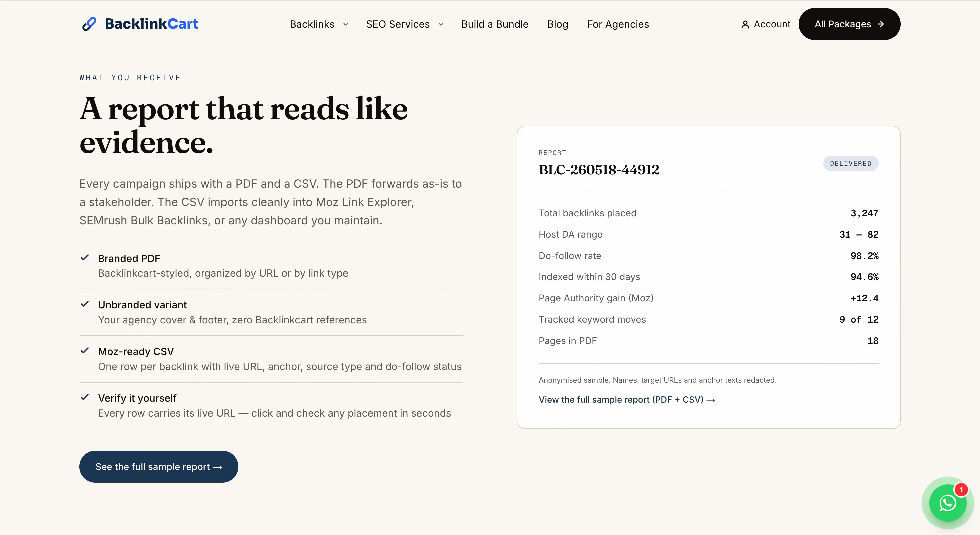Click the Moz-ready CSV heading
The image size is (980, 535).
click(136, 351)
